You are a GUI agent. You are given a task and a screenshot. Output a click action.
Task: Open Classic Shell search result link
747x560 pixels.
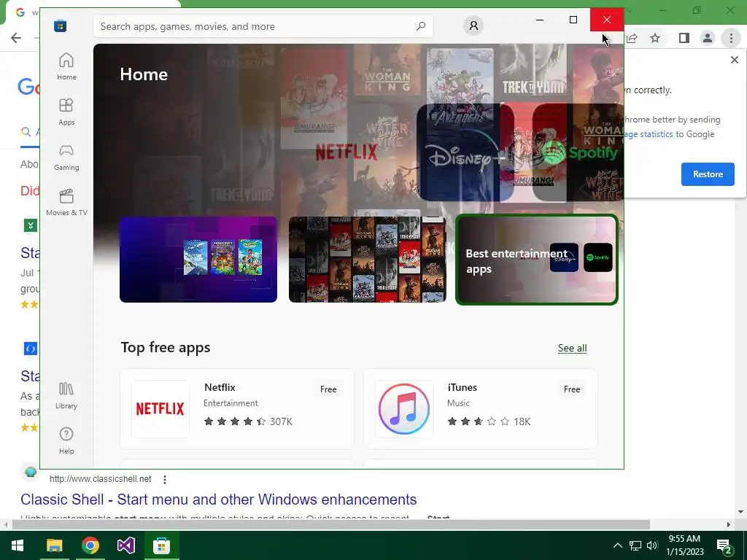pos(218,499)
